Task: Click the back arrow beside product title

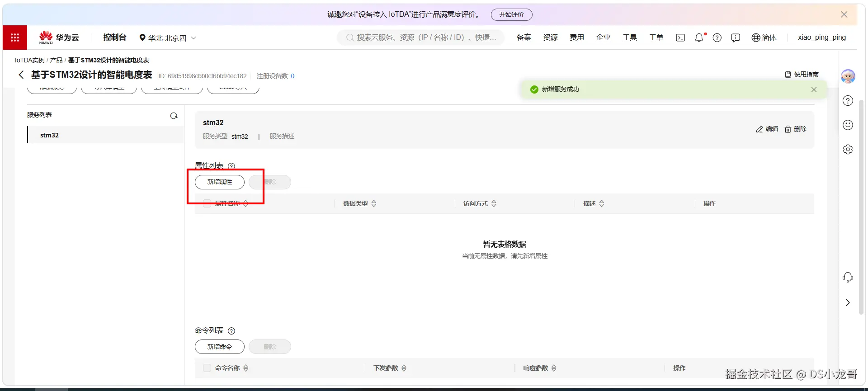Action: pyautogui.click(x=21, y=75)
